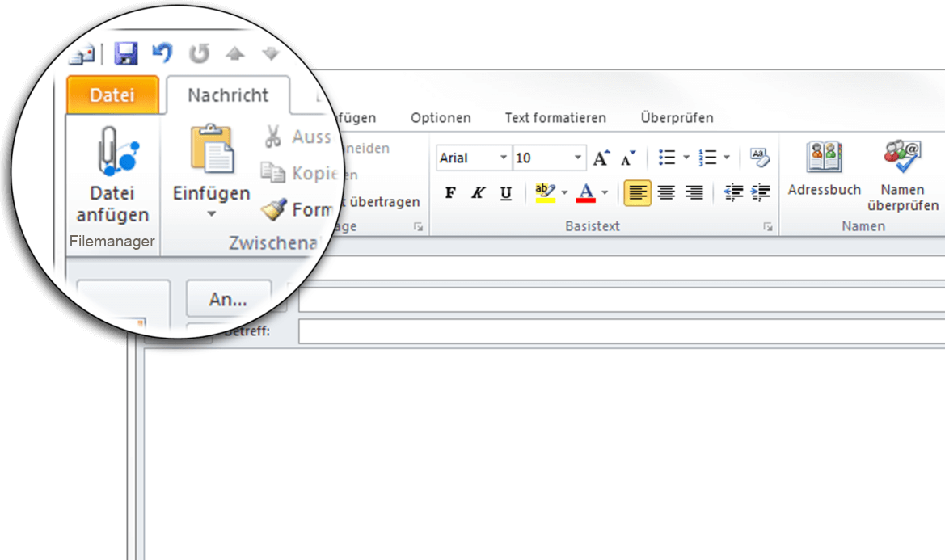The image size is (945, 560).
Task: Open the Text formatieren tab
Action: coord(555,118)
